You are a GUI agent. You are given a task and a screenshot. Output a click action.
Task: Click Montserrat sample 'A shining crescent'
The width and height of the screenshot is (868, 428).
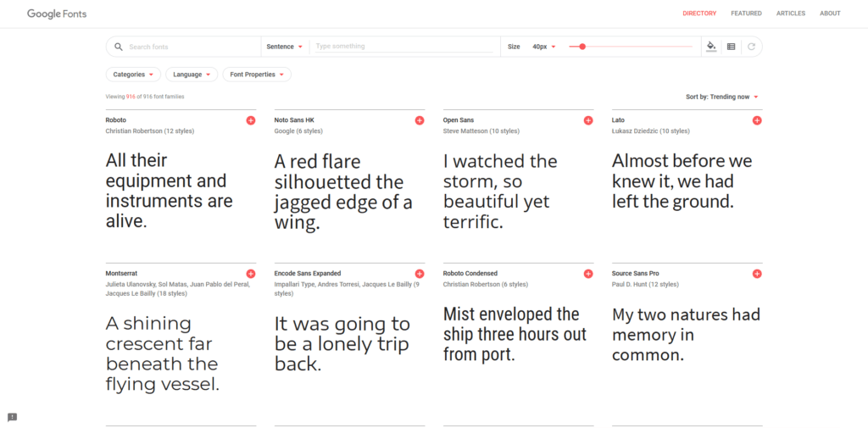click(163, 353)
